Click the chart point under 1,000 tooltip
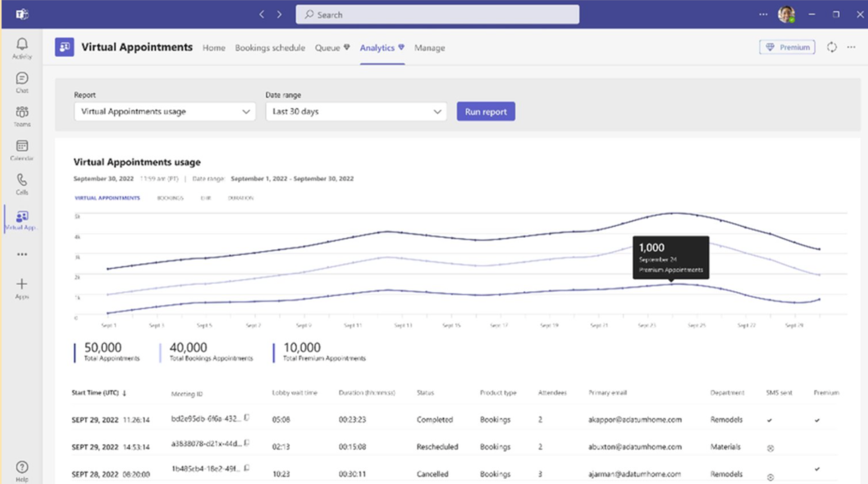The height and width of the screenshot is (484, 868). (x=671, y=284)
